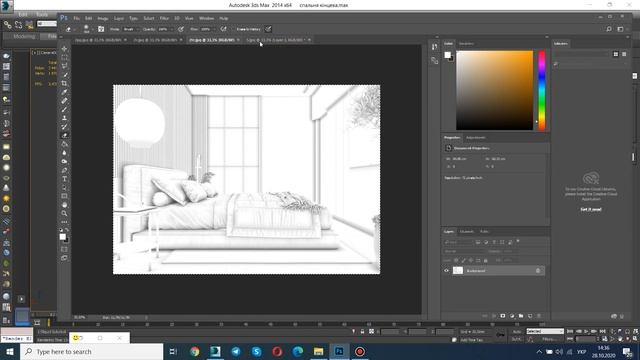Open the collapsed History panel icon
The width and height of the screenshot is (640, 360).
click(x=434, y=47)
